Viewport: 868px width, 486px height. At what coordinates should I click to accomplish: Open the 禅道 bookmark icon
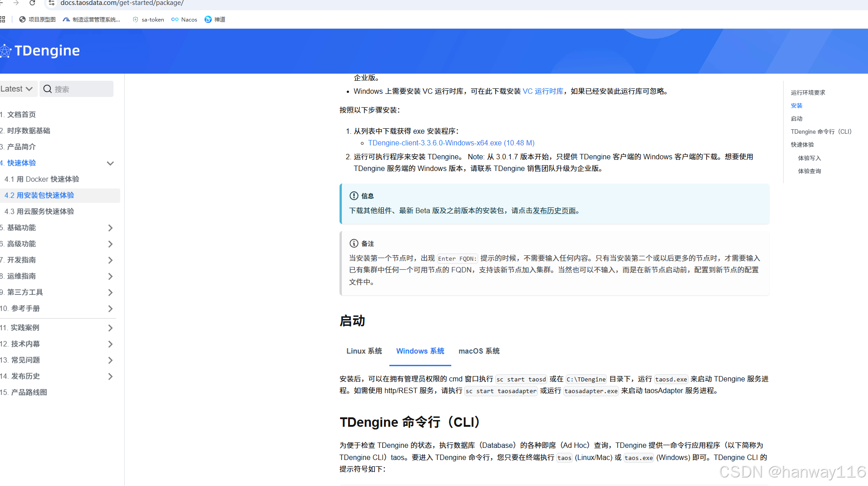click(x=208, y=19)
